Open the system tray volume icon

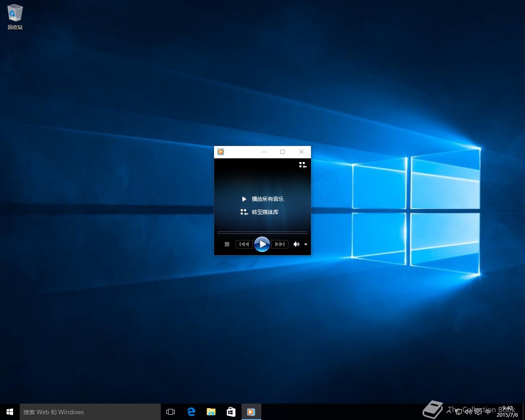click(x=468, y=412)
